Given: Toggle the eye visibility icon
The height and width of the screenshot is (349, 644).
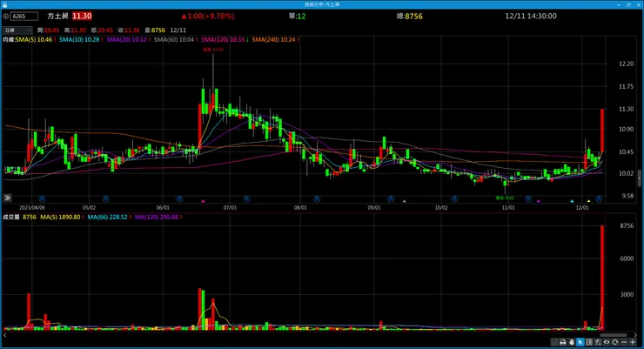Looking at the screenshot, I should pos(607,342).
